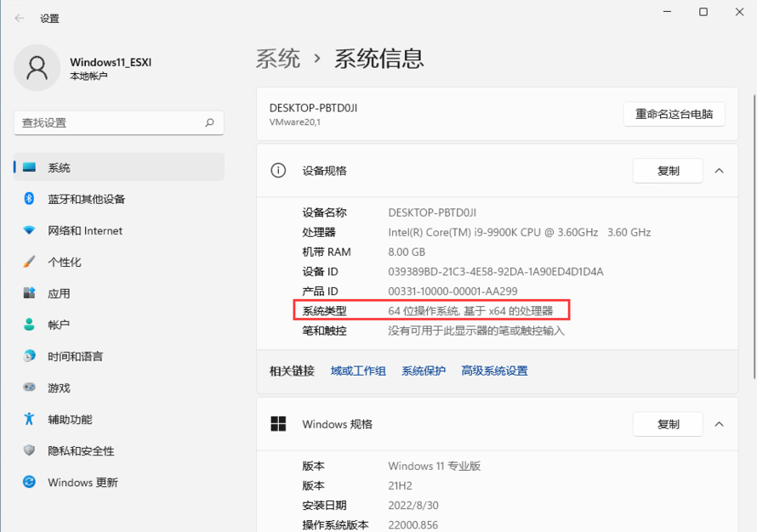Open 个性化 settings page
This screenshot has height=532, width=757.
coord(65,262)
